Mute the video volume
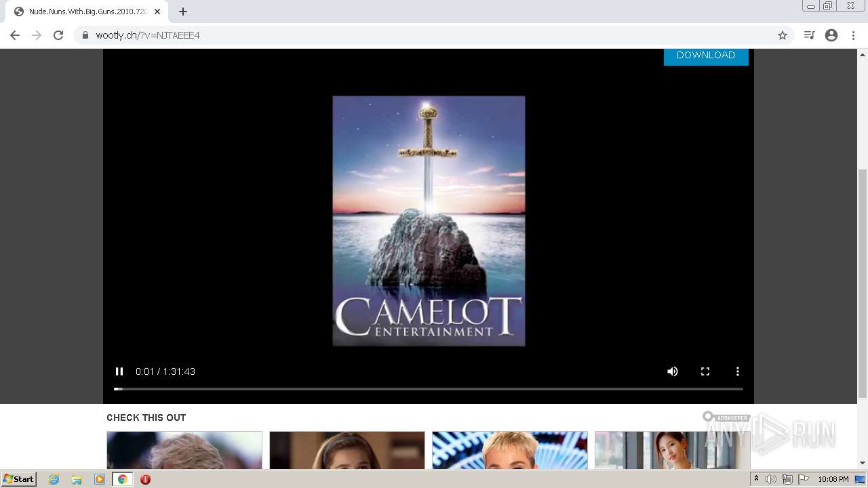This screenshot has height=488, width=868. coord(673,371)
